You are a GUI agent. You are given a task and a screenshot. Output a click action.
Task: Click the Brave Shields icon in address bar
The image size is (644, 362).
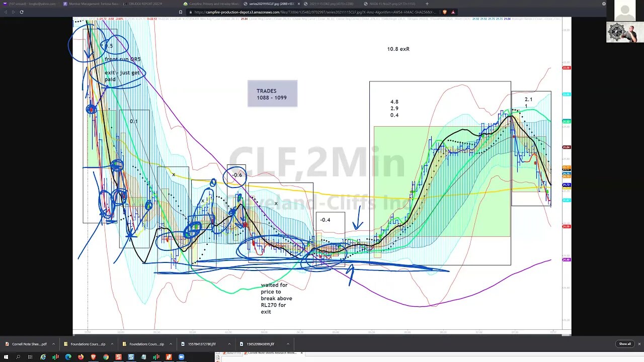tap(444, 12)
